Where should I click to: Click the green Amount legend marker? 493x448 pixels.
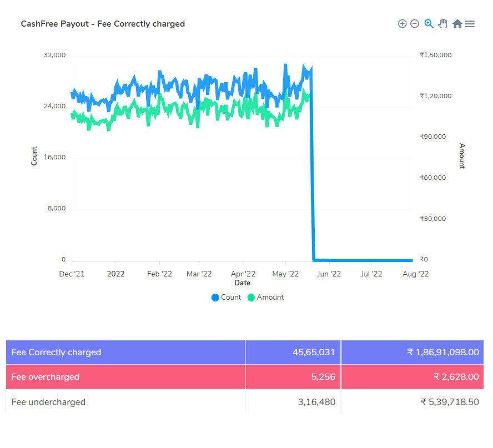[251, 298]
